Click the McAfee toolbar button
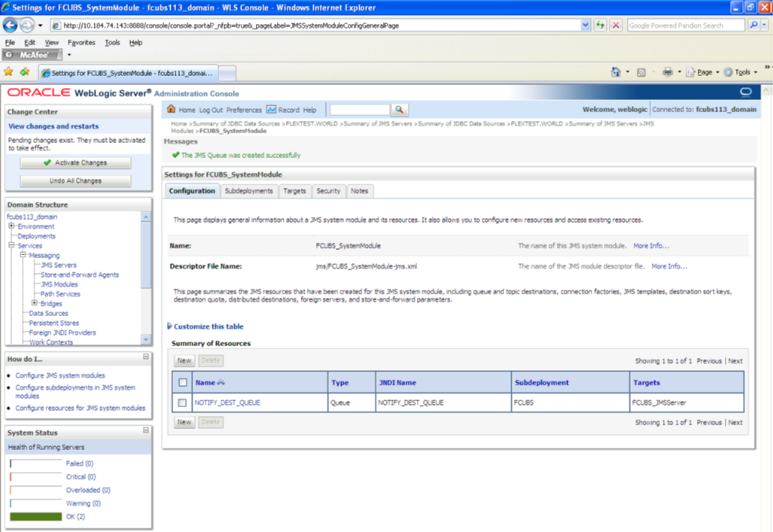Image resolution: width=773 pixels, height=532 pixels. click(x=32, y=55)
